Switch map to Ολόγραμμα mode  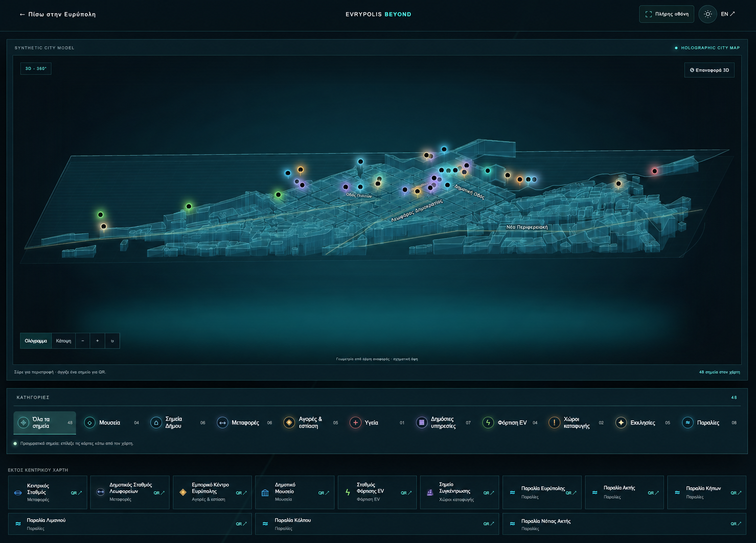click(36, 341)
